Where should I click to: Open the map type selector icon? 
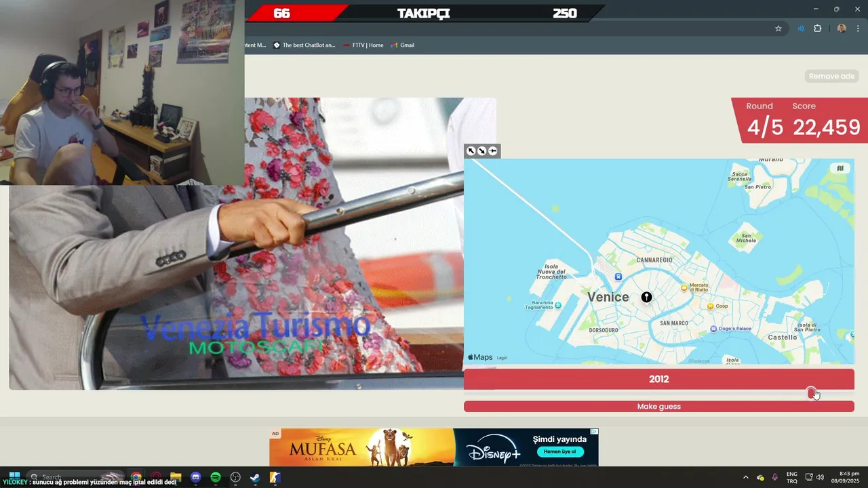pos(840,168)
